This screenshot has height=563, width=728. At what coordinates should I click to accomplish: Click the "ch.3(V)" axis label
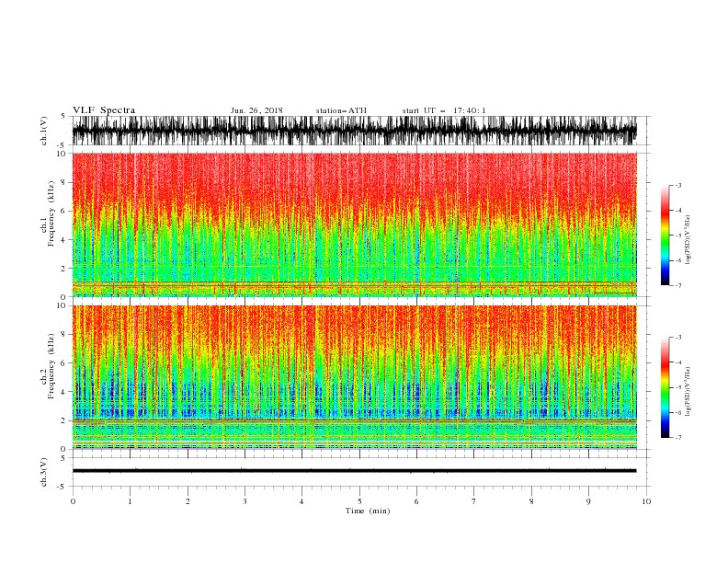(x=44, y=472)
